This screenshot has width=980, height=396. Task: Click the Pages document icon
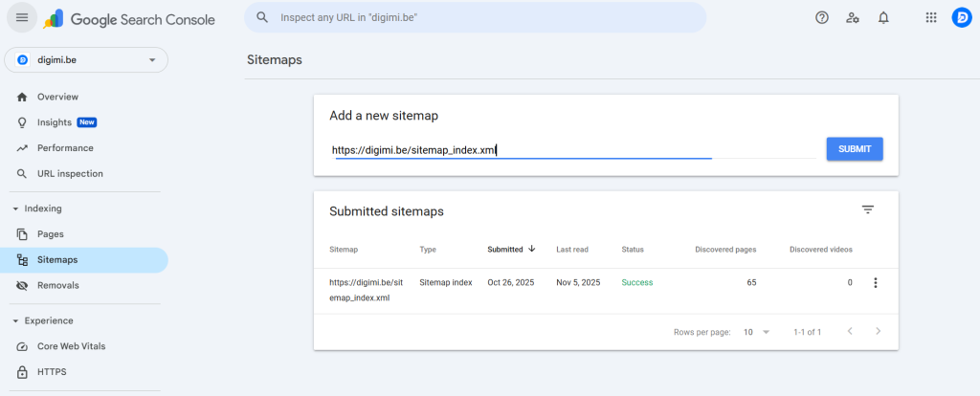23,234
